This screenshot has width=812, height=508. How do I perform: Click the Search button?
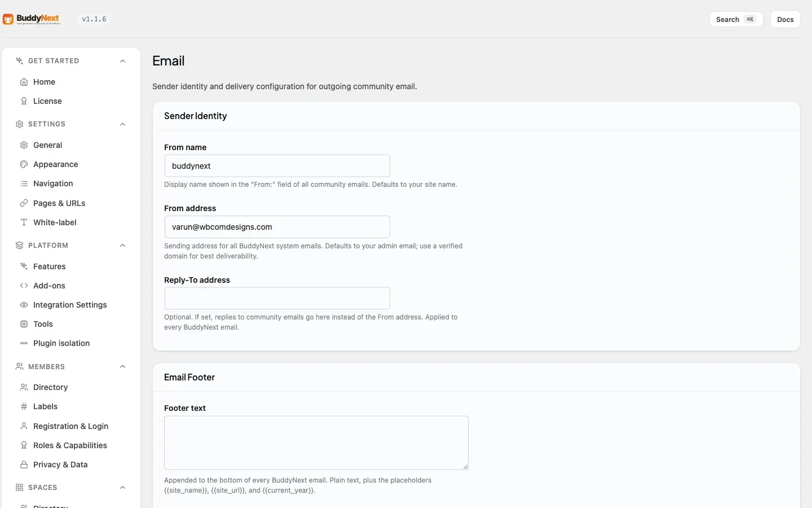click(x=736, y=19)
